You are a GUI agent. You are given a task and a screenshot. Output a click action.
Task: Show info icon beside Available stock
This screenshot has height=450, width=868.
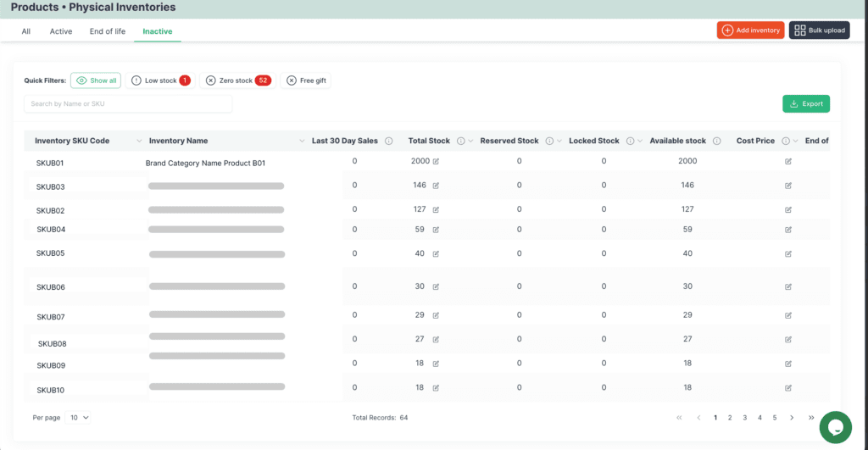pyautogui.click(x=717, y=142)
